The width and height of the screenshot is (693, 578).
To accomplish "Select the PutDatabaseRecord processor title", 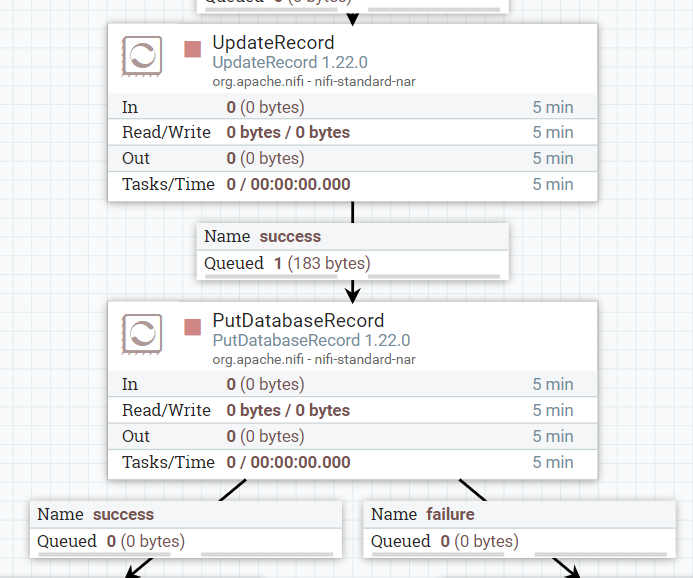I will (298, 321).
